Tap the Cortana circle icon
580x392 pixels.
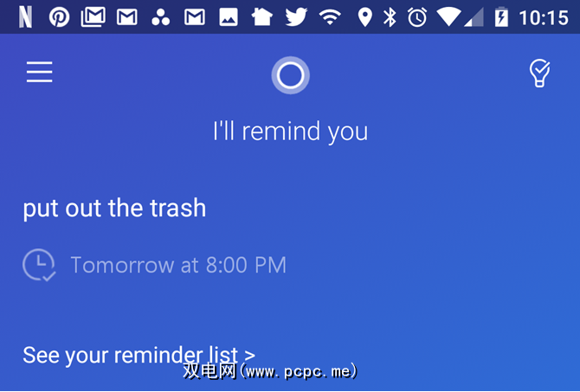[x=290, y=75]
